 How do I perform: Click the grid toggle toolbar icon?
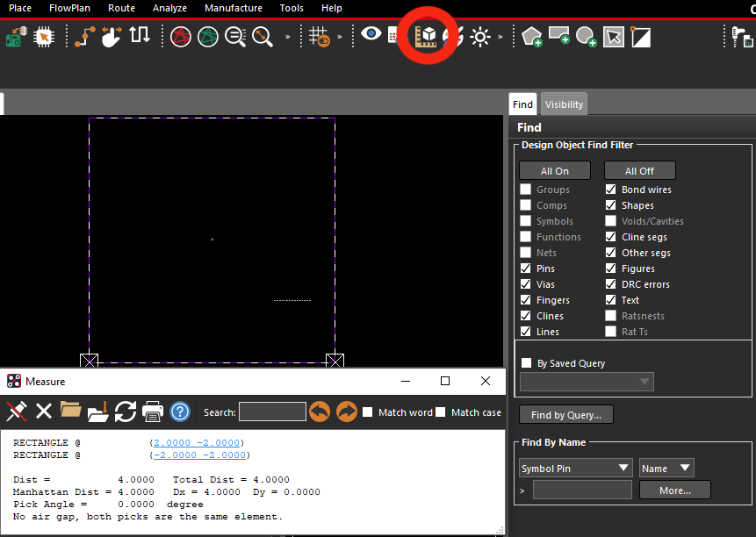pos(320,37)
